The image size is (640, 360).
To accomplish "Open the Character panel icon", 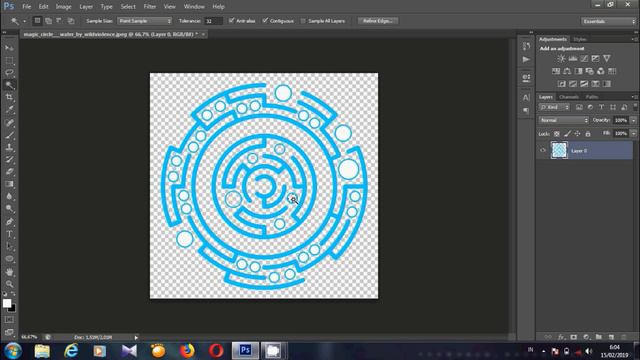I will point(526,98).
